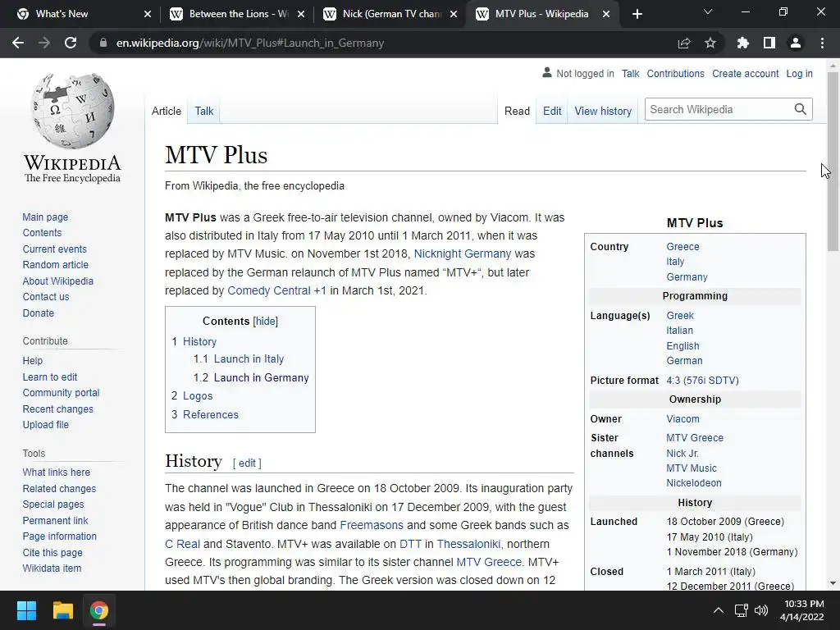
Task: Open the View history tab
Action: (603, 111)
